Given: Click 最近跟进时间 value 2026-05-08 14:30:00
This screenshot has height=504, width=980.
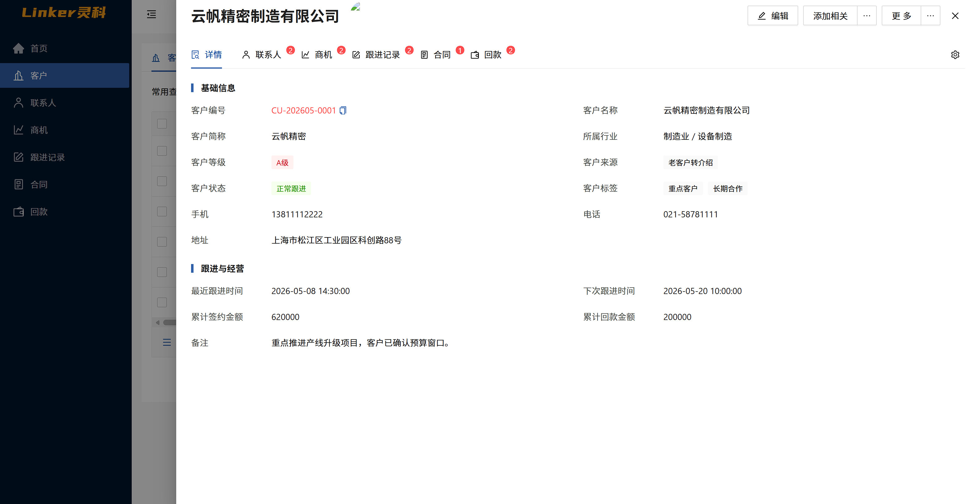Looking at the screenshot, I should tap(310, 291).
